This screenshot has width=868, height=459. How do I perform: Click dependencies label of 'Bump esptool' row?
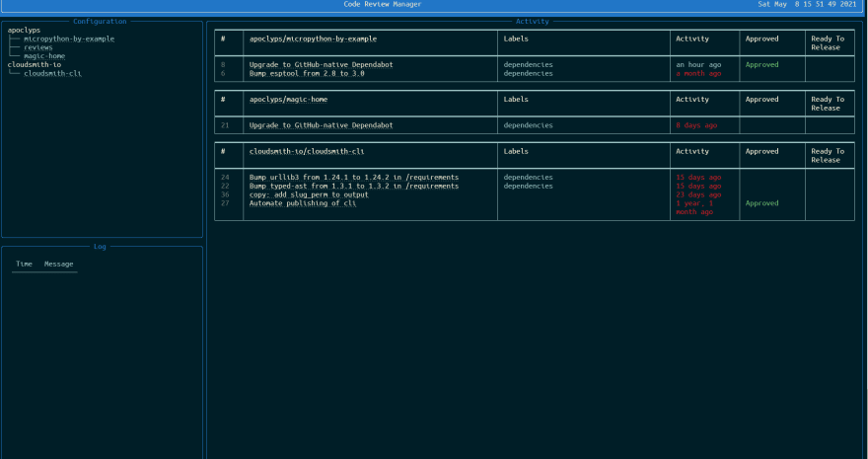click(528, 73)
